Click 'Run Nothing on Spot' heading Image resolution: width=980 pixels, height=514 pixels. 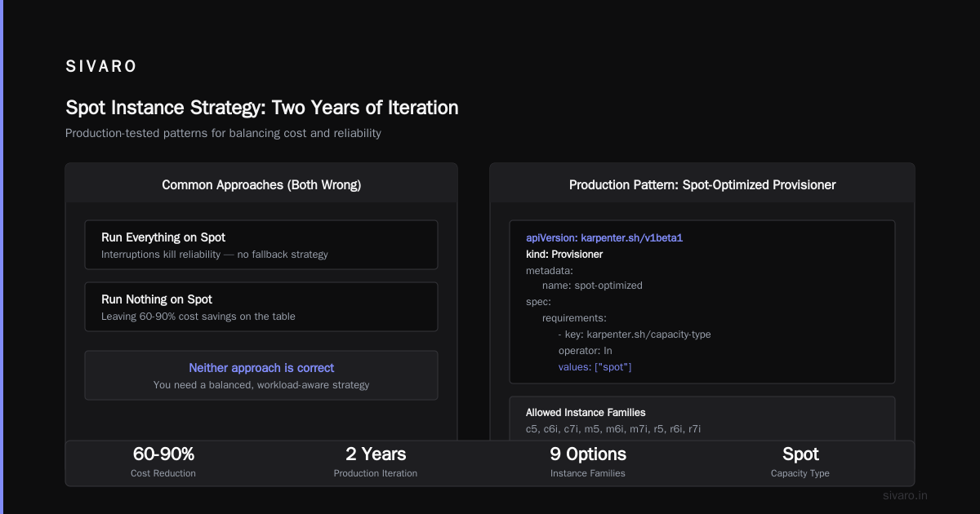tap(157, 299)
